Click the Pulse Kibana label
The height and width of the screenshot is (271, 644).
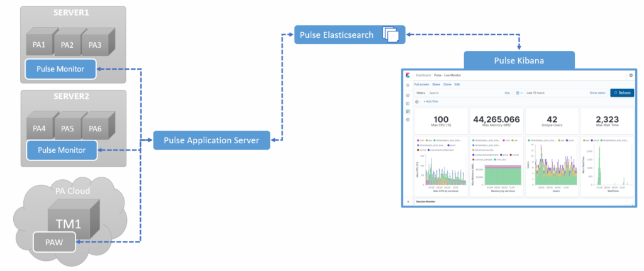pos(519,60)
